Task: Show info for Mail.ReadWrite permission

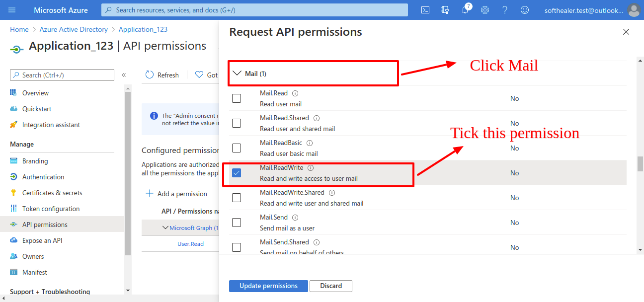Action: point(311,168)
